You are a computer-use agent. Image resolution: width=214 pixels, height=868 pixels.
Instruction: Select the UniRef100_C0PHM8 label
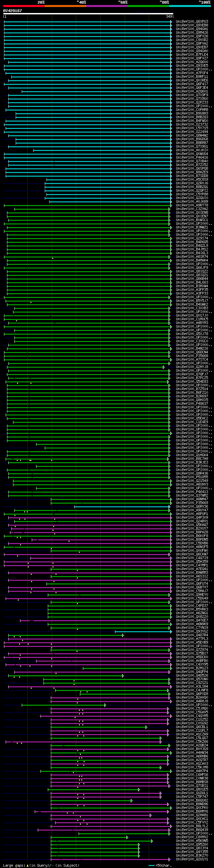click(192, 110)
